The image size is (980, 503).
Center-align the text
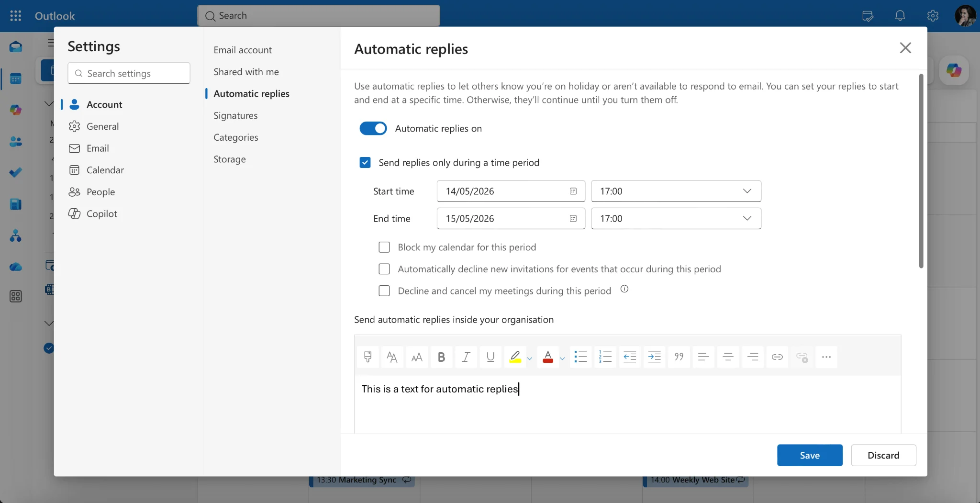coord(728,357)
